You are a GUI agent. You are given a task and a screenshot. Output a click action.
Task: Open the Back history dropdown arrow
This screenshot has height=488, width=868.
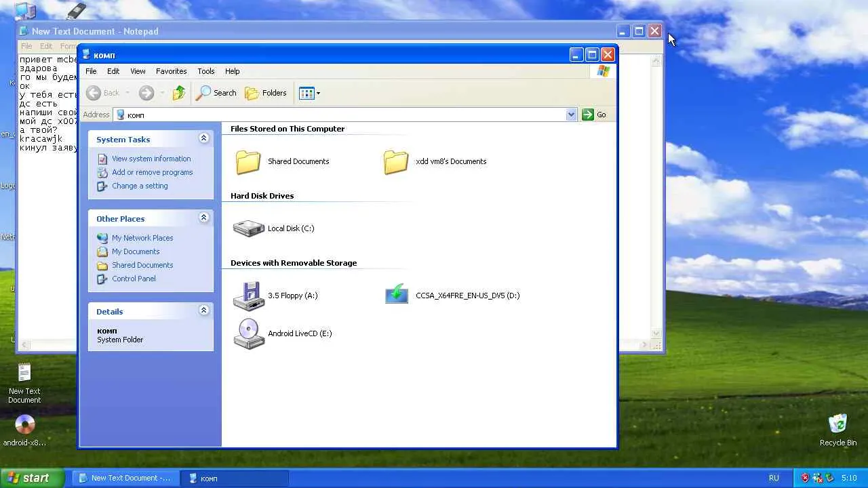[127, 93]
